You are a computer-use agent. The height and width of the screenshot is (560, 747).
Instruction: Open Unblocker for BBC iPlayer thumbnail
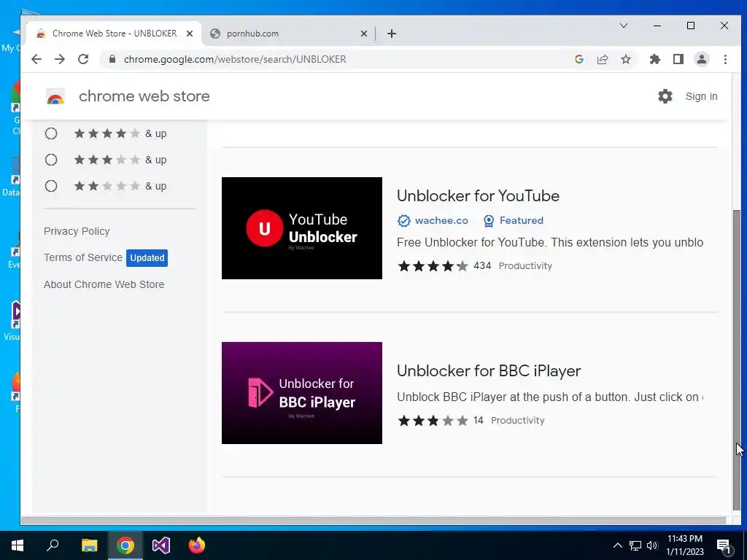click(x=301, y=393)
